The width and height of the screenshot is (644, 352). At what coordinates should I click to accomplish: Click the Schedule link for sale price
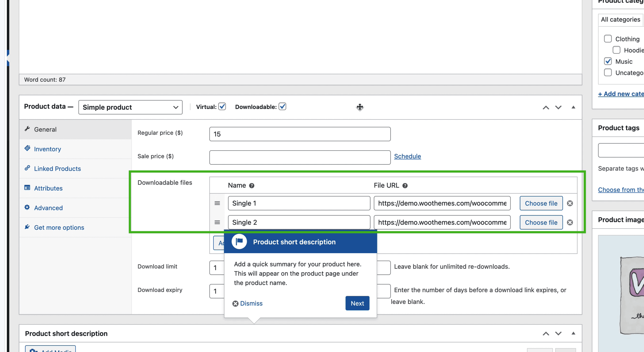coord(407,156)
